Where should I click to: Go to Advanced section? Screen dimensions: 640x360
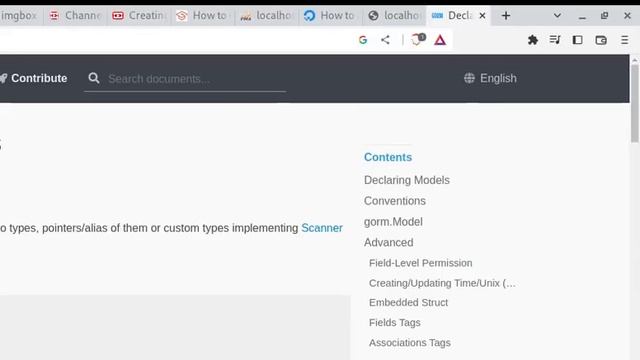coord(388,242)
